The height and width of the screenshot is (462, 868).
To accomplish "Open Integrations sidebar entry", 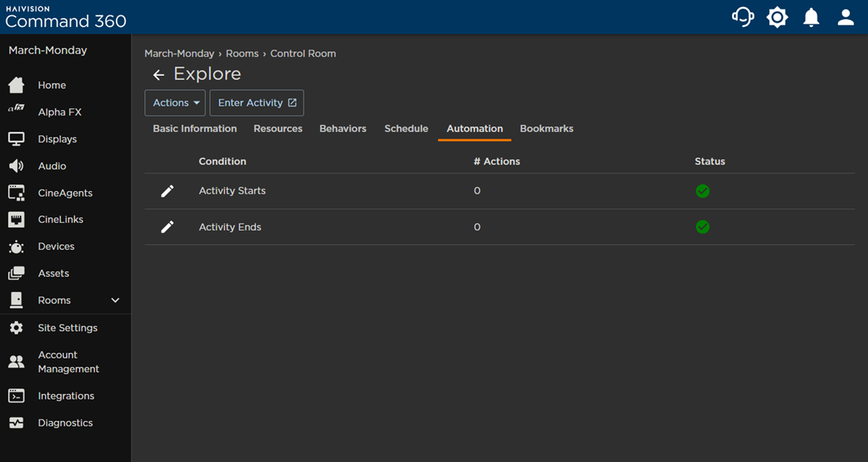I will click(65, 396).
